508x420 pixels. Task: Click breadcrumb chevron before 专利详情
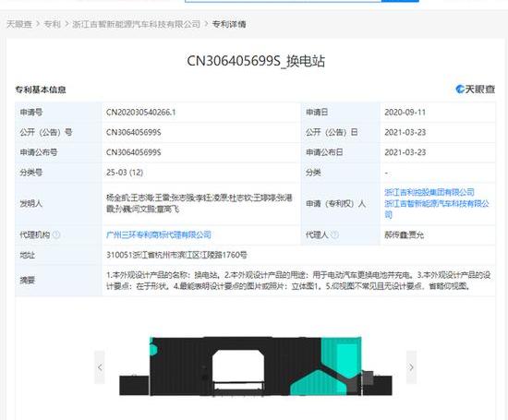tap(206, 24)
